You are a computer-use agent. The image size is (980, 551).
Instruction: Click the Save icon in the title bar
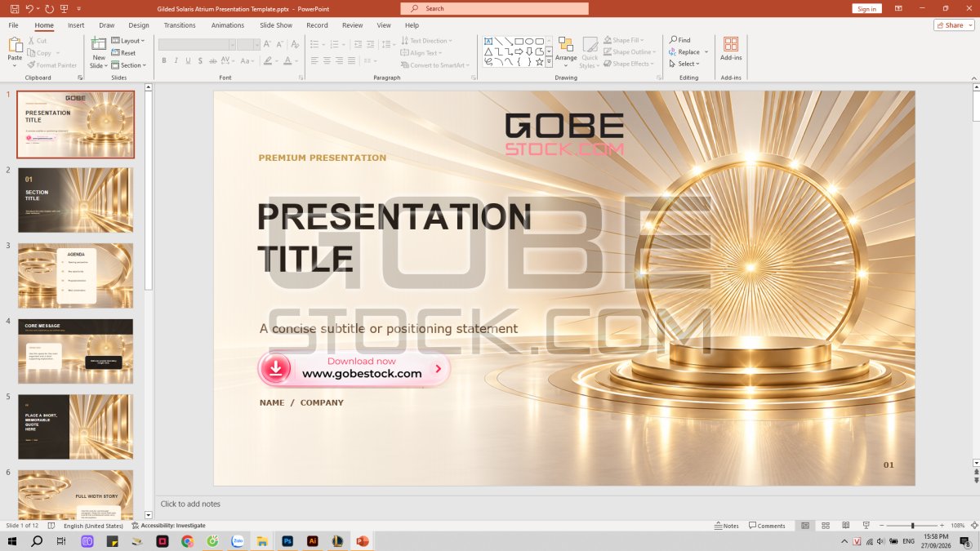pos(14,8)
